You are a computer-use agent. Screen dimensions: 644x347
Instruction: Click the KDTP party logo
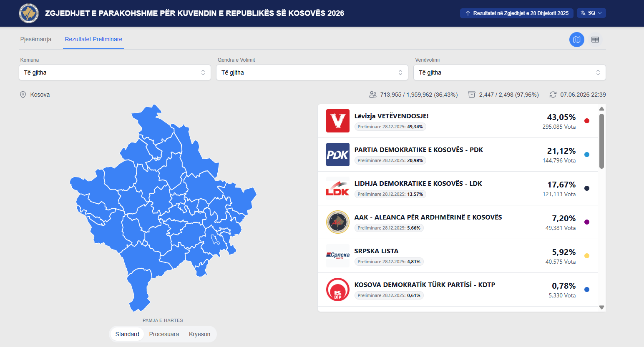click(338, 290)
